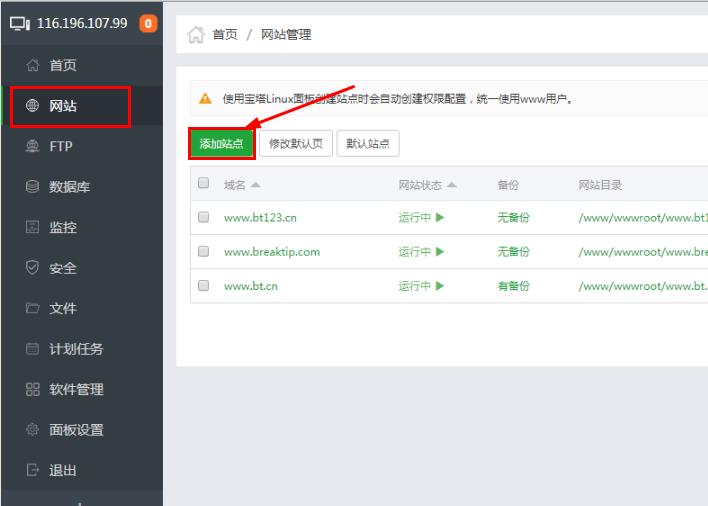Screen dimensions: 708x506
Task: Click the monitor chart icon beside 监控
Action: tap(33, 227)
